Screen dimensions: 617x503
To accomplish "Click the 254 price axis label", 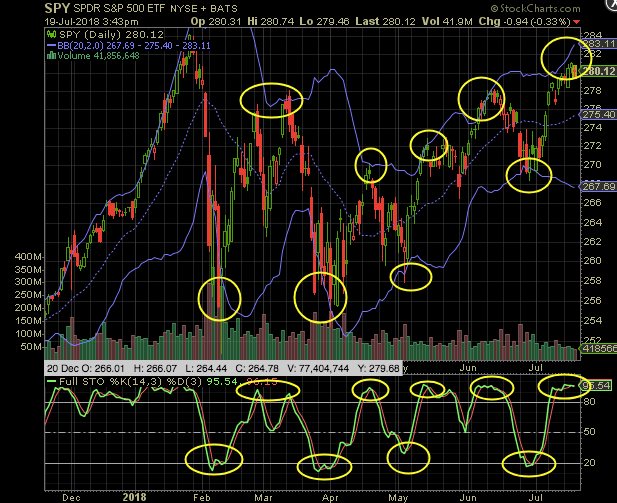I will pyautogui.click(x=592, y=320).
